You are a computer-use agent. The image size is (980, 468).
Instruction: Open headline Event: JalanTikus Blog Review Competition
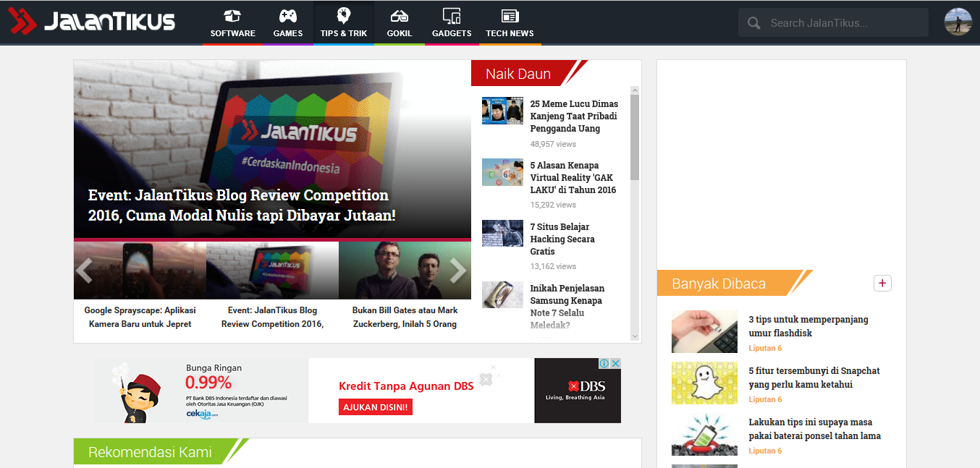242,205
